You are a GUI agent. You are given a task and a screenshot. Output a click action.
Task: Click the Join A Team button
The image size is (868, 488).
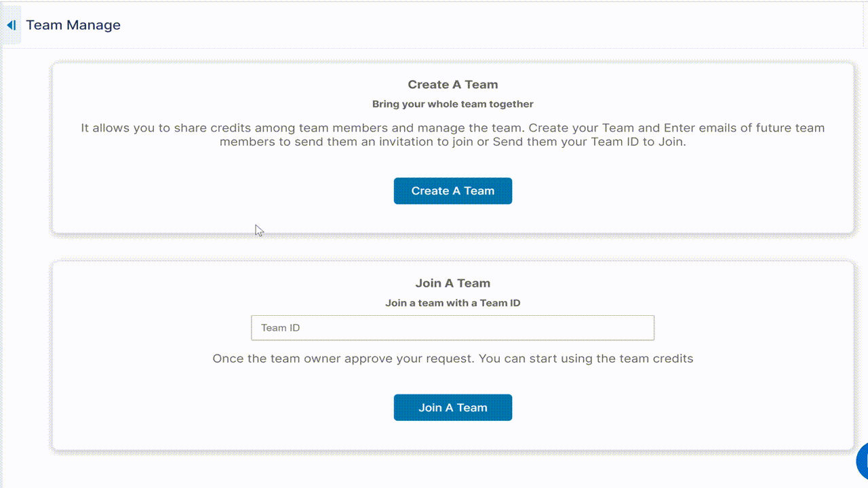point(452,407)
